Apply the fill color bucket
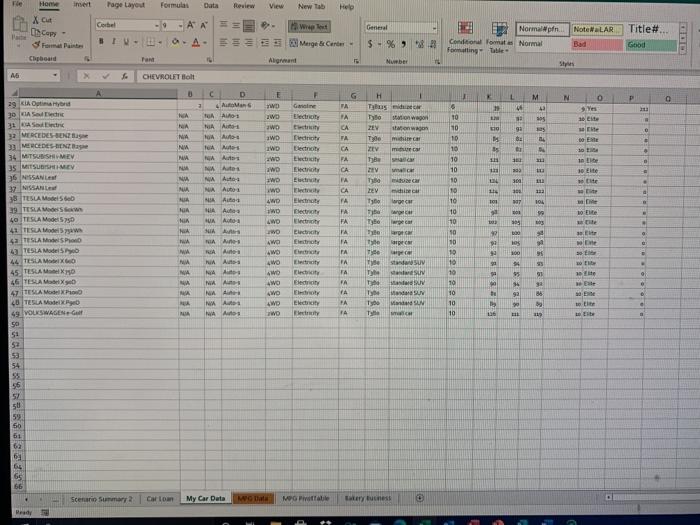 [175, 42]
